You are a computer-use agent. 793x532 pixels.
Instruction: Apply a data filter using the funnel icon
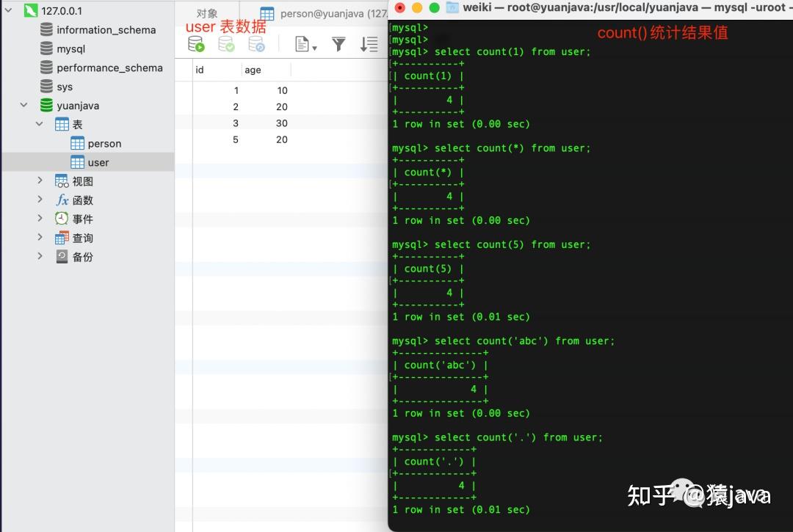338,44
